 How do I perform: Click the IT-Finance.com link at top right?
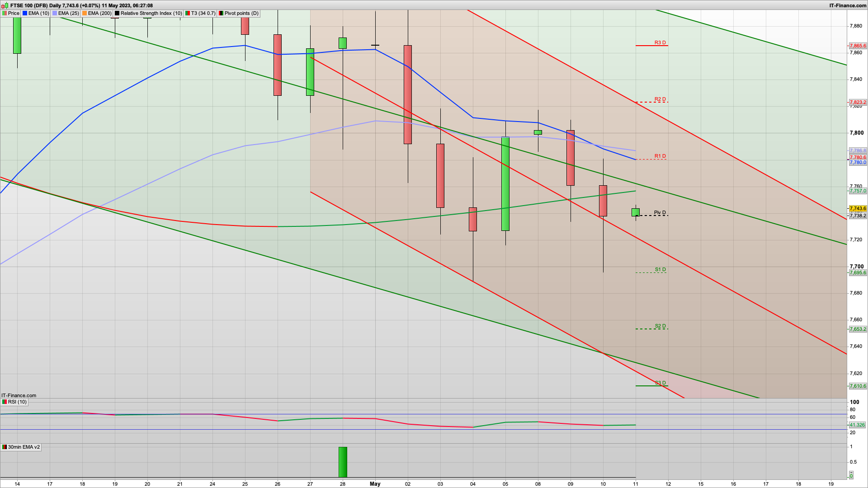pyautogui.click(x=848, y=5)
